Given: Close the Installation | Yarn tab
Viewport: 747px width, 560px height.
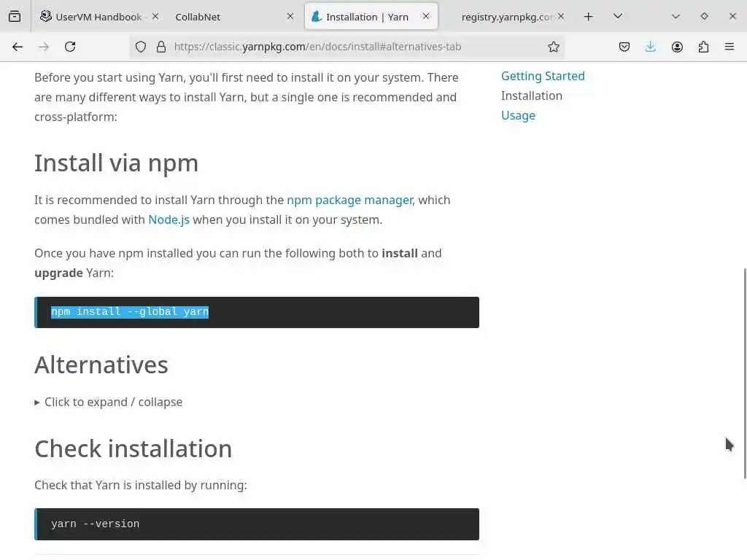Looking at the screenshot, I should coord(426,16).
